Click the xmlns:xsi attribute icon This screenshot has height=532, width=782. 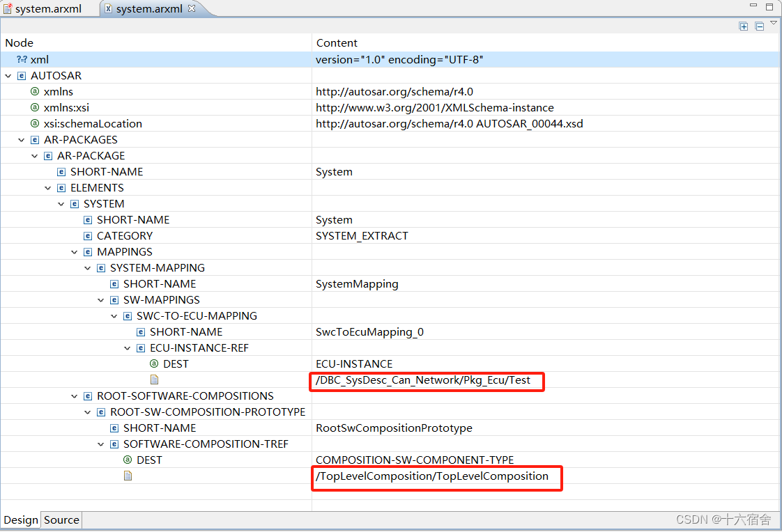click(x=35, y=108)
